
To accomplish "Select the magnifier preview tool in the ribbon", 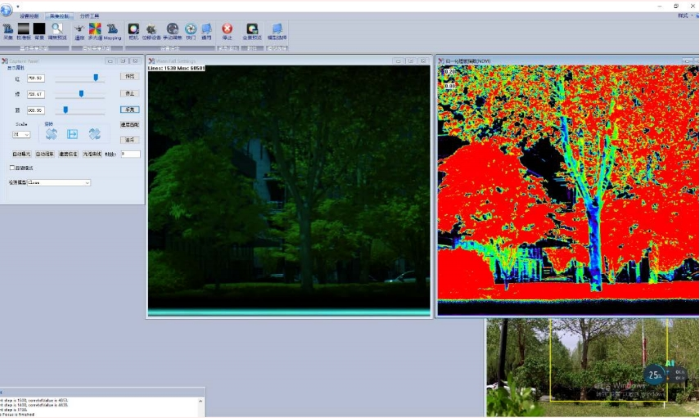I will click(57, 29).
